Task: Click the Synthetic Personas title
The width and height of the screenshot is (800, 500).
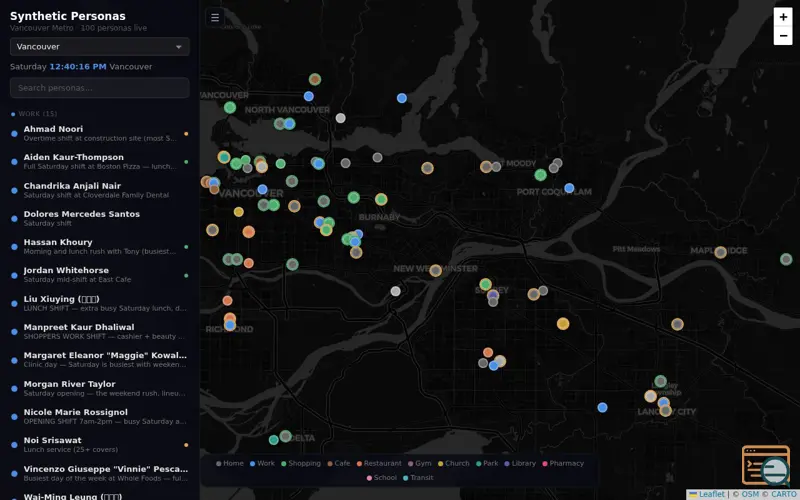Action: coord(67,16)
